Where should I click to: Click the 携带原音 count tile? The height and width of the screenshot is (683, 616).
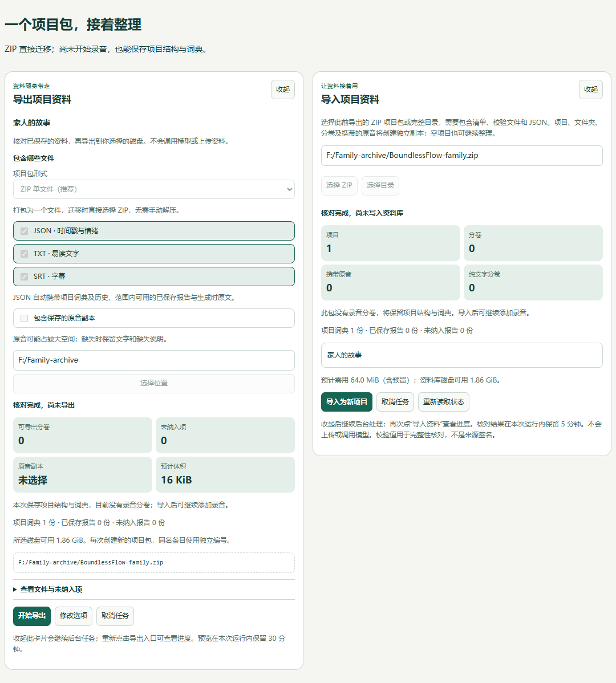390,282
